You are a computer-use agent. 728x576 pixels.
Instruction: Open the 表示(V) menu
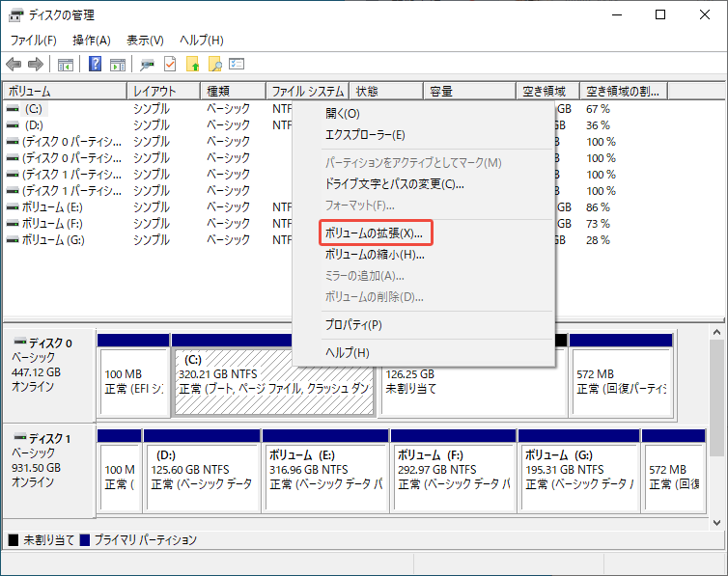(x=145, y=41)
